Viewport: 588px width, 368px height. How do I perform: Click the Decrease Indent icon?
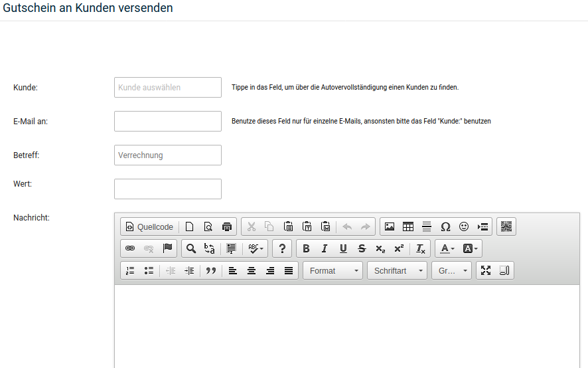(x=171, y=270)
